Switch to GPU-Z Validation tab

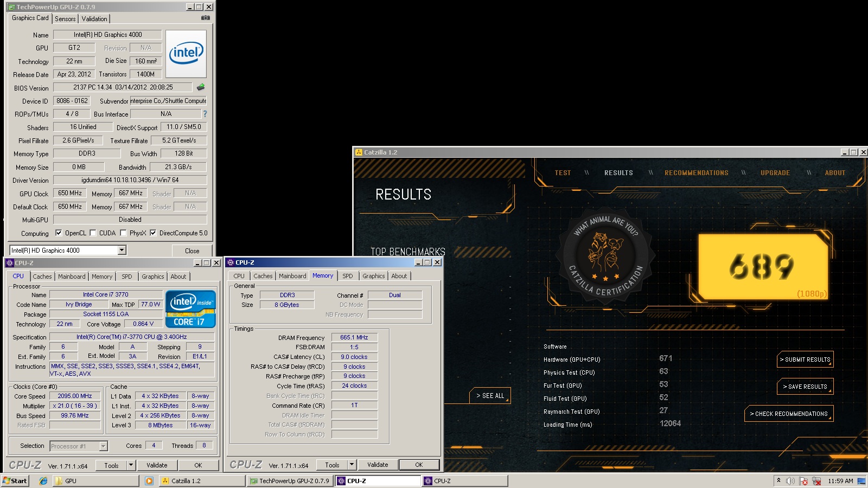tap(94, 19)
